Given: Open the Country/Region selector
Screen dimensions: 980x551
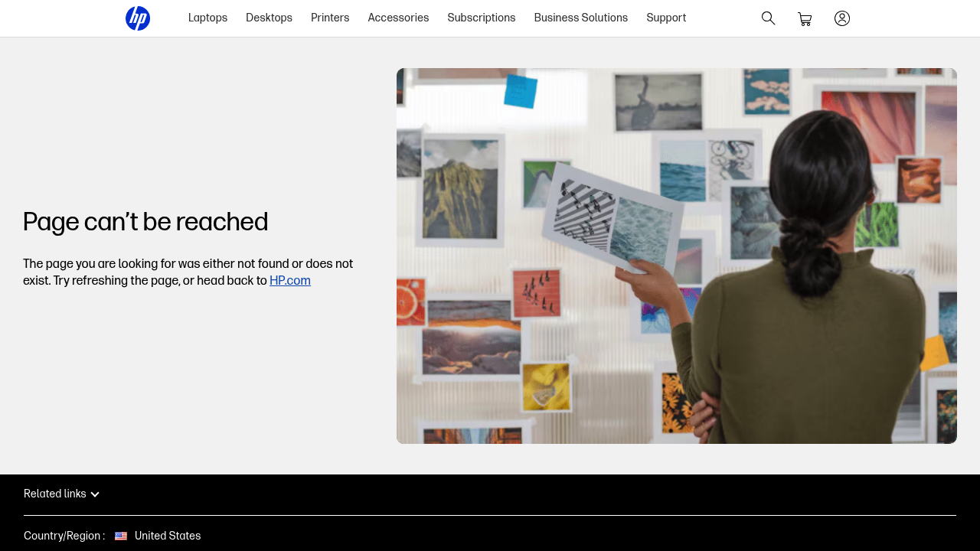Looking at the screenshot, I should coord(157,536).
